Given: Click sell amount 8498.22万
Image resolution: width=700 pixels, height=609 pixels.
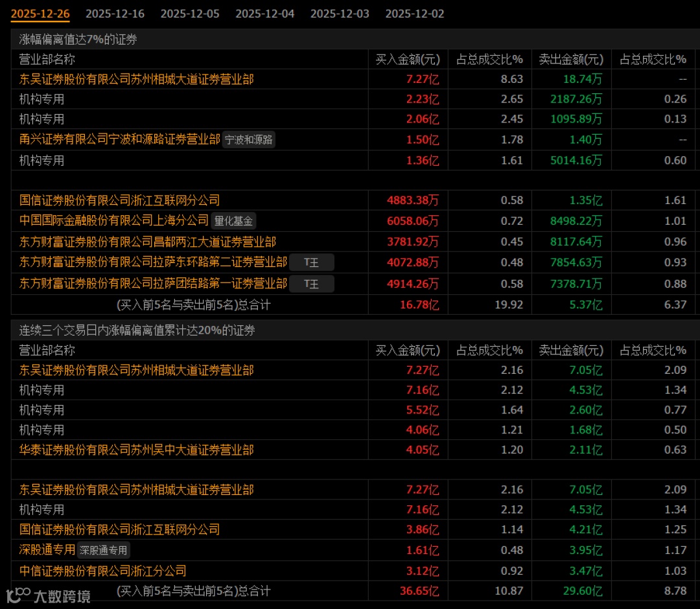Looking at the screenshot, I should [576, 221].
